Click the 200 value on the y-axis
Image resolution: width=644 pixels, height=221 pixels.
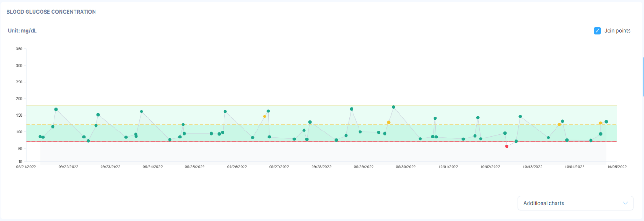point(19,99)
